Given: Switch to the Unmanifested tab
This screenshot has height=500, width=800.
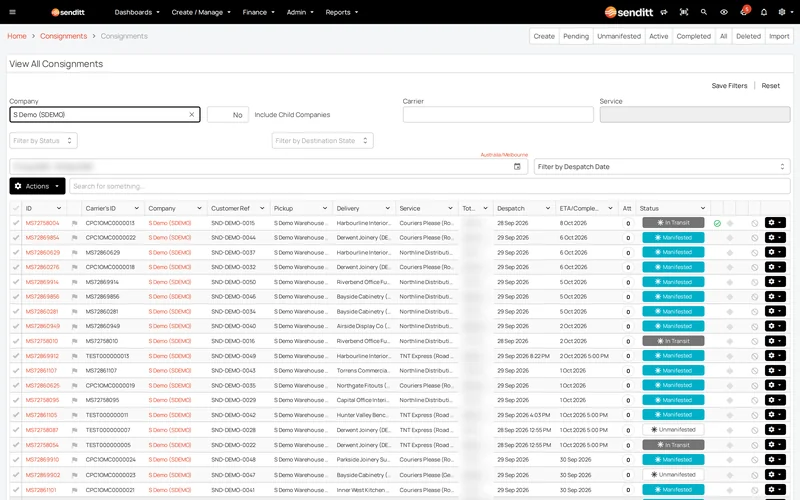Looking at the screenshot, I should click(x=619, y=36).
